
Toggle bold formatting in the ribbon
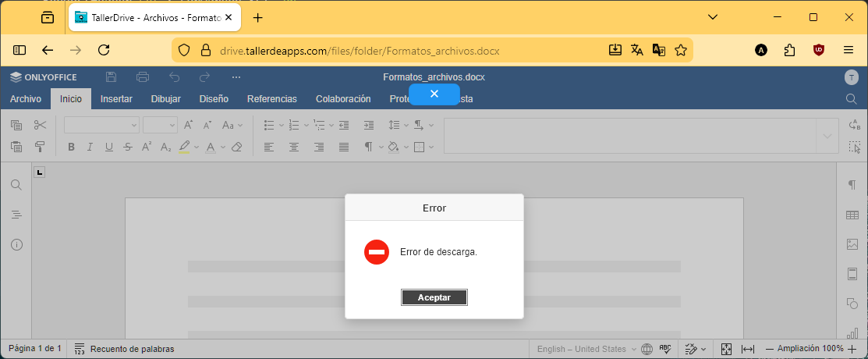coord(71,147)
